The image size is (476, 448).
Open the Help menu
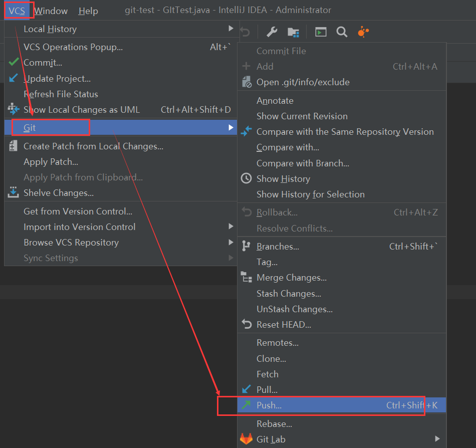tap(88, 11)
